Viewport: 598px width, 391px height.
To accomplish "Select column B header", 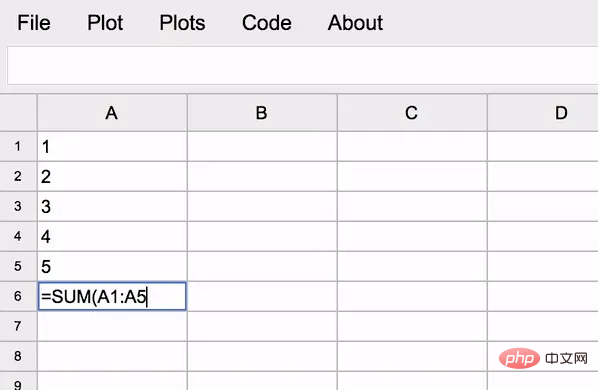I will click(262, 113).
